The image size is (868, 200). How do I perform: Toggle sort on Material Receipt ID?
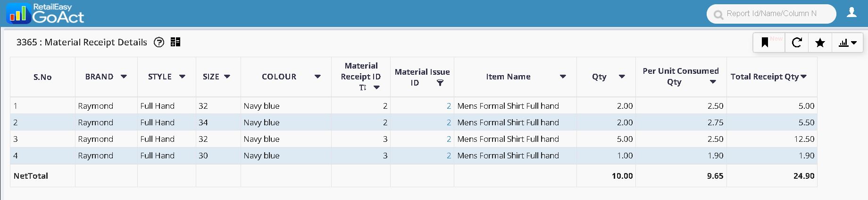point(363,87)
